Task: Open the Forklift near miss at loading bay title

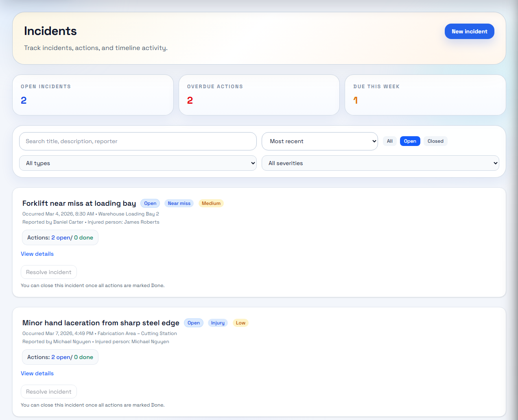Action: [79, 203]
